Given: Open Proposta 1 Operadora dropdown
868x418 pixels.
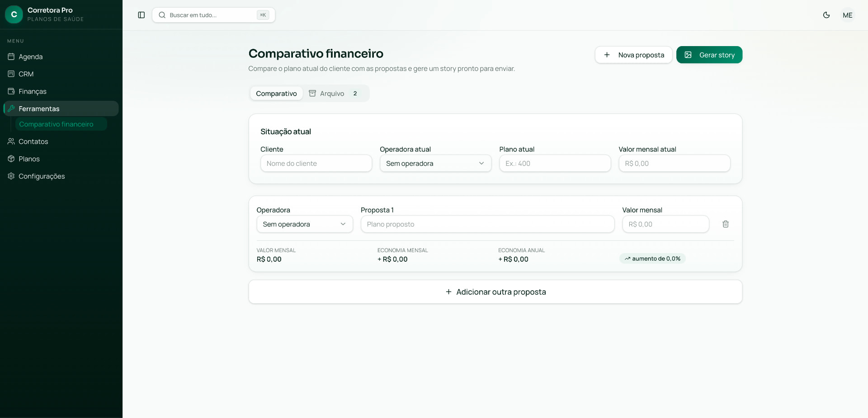Looking at the screenshot, I should pos(305,224).
